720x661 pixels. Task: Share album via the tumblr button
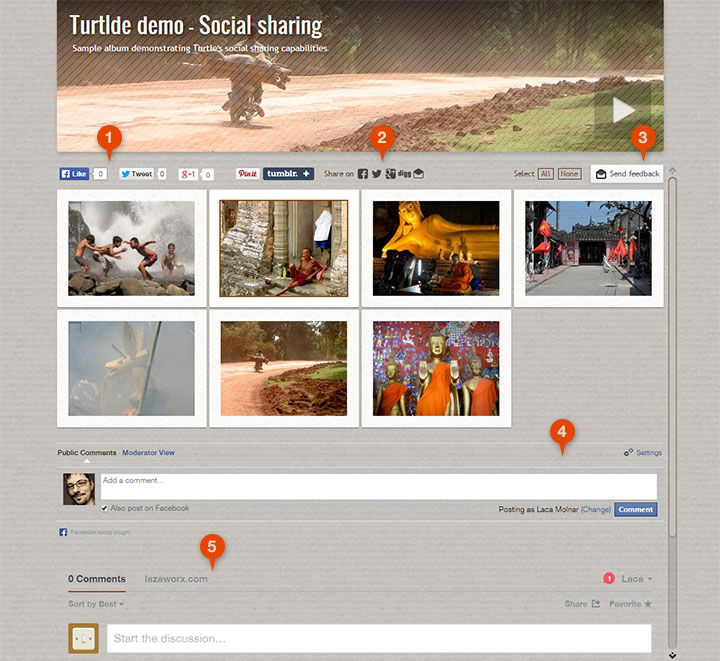[x=288, y=174]
